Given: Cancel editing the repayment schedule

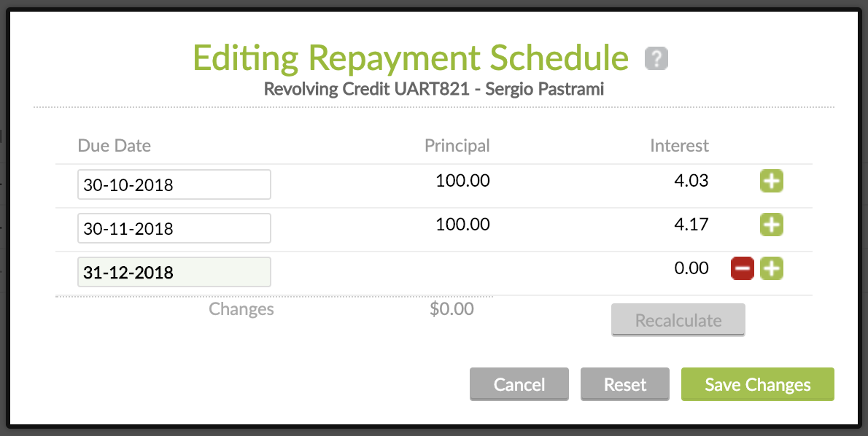Looking at the screenshot, I should [519, 384].
